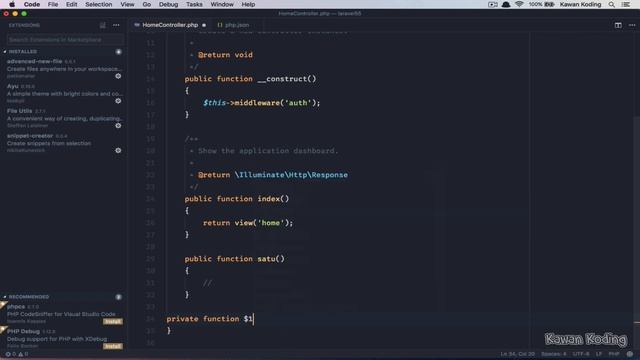Viewport: 640px width, 360px height.
Task: Change Spaces indentation setting in status bar
Action: 553,354
